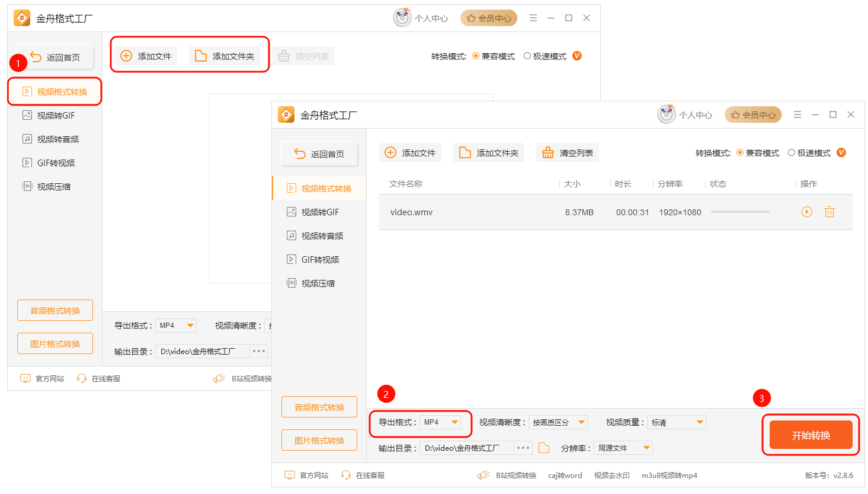Viewport: 868px width, 494px height.
Task: Click 返回首页 in the front window
Action: point(319,154)
